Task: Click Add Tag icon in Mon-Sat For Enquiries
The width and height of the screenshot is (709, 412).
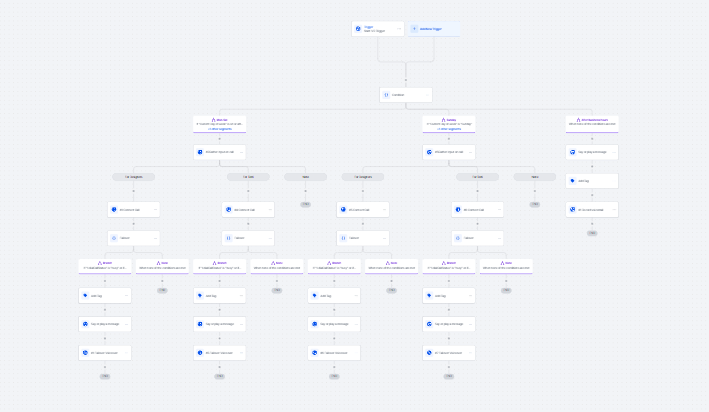Action: click(85, 295)
